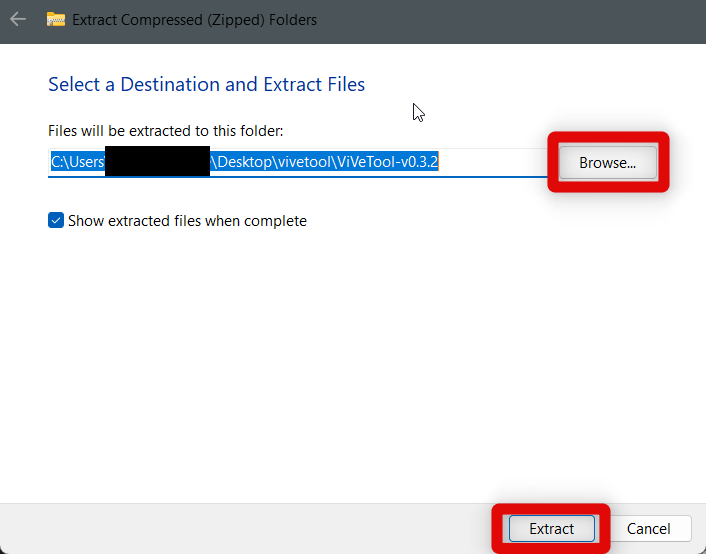Toggle the Show extracted files checkbox
The width and height of the screenshot is (706, 554).
[56, 221]
